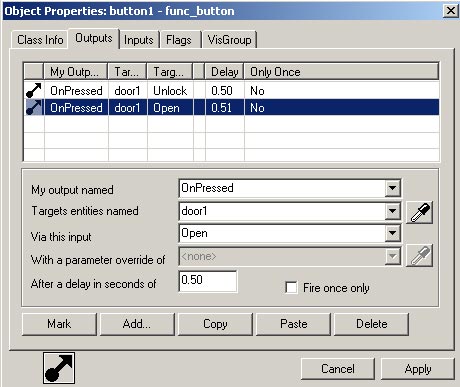Select the Unlock cell in first row
460x387 pixels.
click(170, 91)
